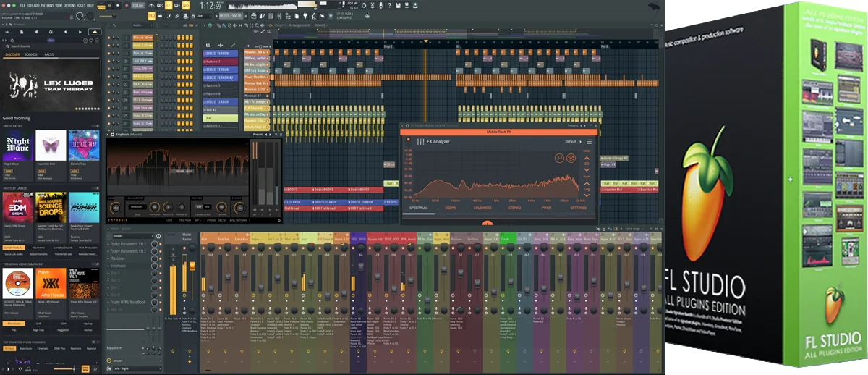Click the speaker icon in Browser tabs
The width and height of the screenshot is (868, 375).
[x=36, y=32]
